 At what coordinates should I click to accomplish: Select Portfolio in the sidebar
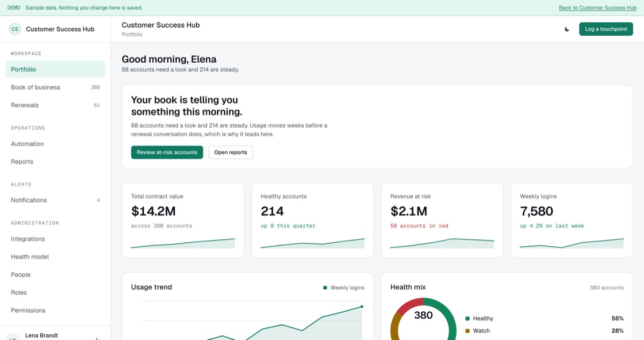[x=55, y=69]
